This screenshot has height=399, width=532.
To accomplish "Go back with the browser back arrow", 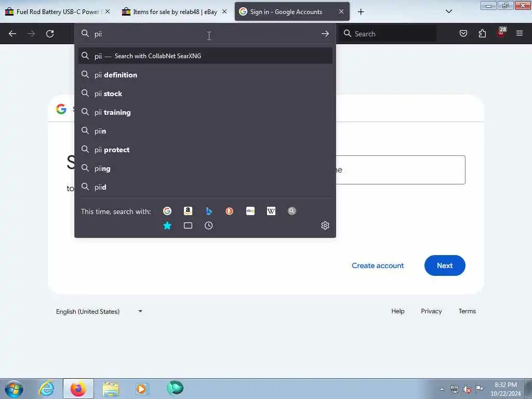I will (x=12, y=34).
